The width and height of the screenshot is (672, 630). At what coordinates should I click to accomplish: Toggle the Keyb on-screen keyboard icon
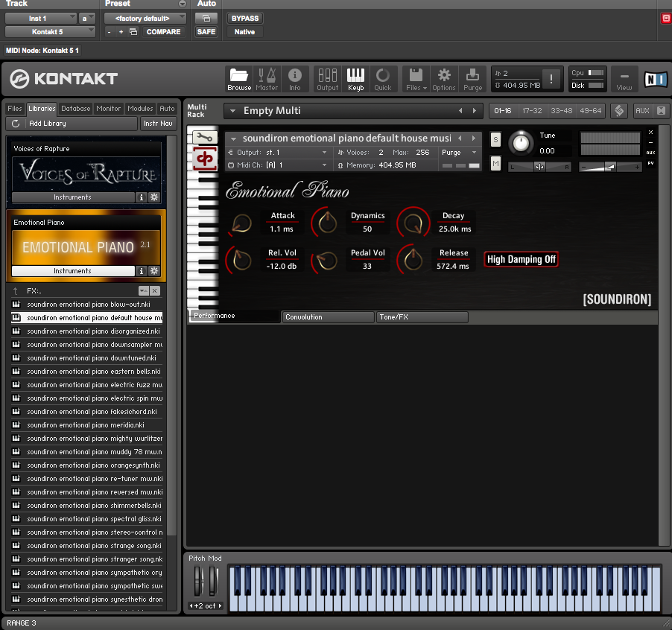click(355, 80)
